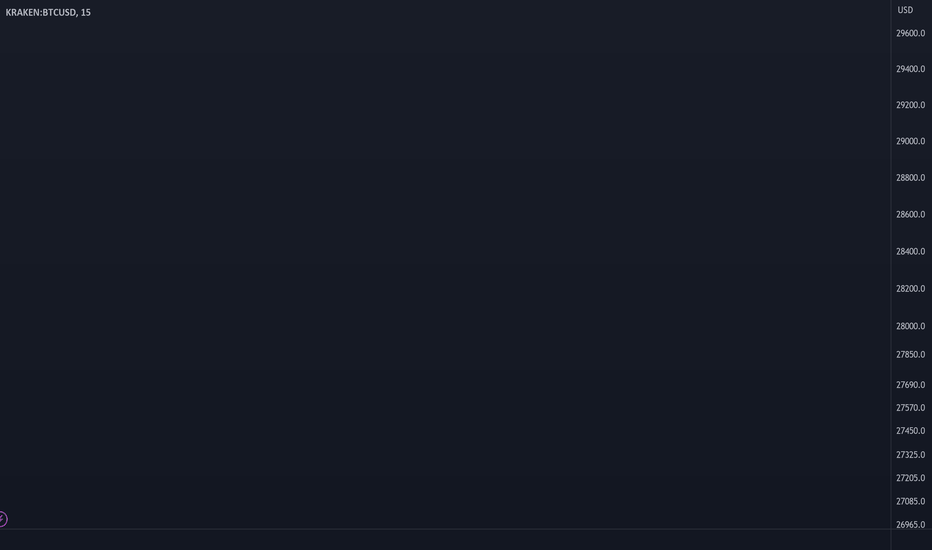
Task: Click the 27850.0 price axis label
Action: tap(910, 354)
